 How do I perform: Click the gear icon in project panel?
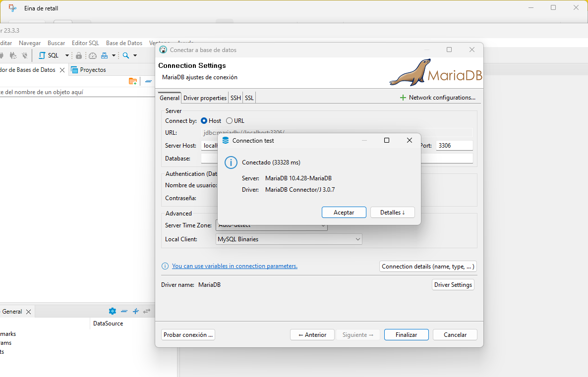coord(112,311)
